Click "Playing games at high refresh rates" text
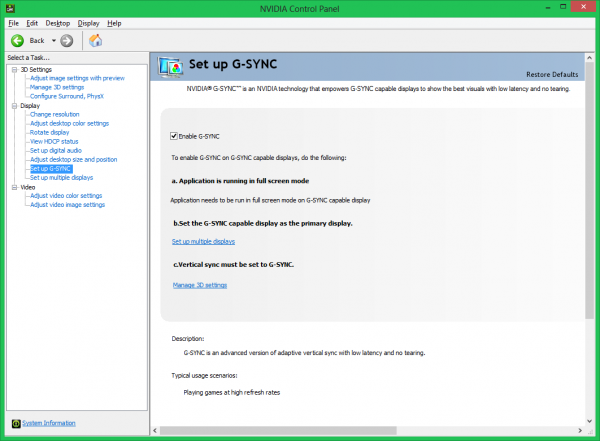 (232, 392)
